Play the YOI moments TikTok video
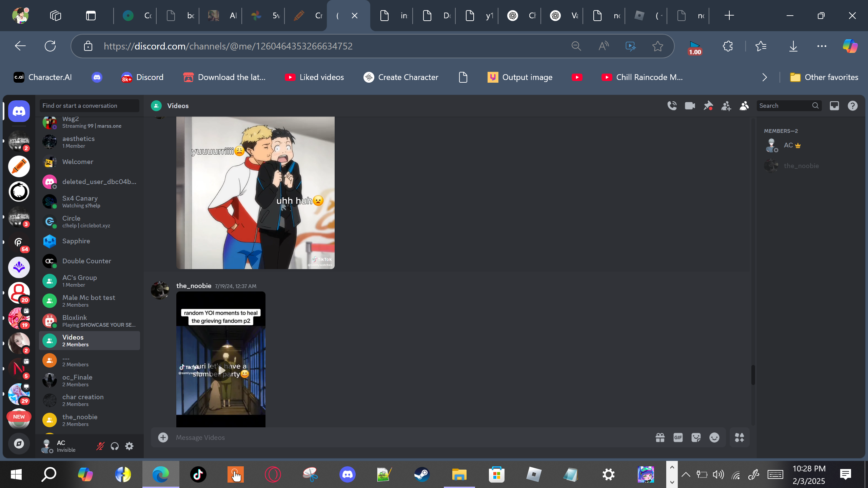 221,370
